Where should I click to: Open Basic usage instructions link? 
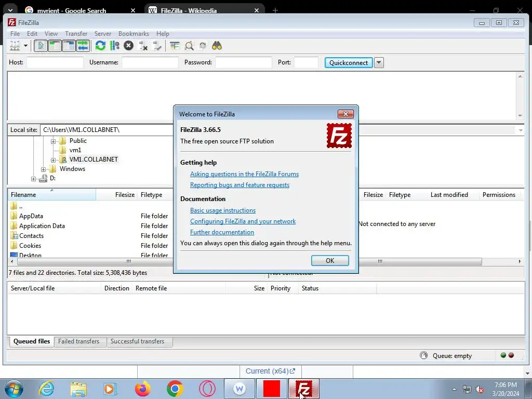click(222, 210)
